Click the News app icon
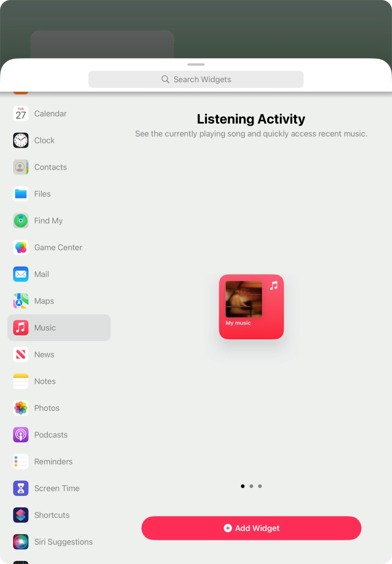Viewport: 392px width, 564px height. click(21, 354)
